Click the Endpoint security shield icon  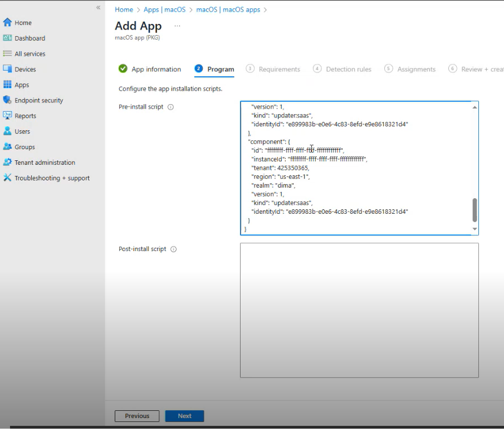pyautogui.click(x=7, y=100)
